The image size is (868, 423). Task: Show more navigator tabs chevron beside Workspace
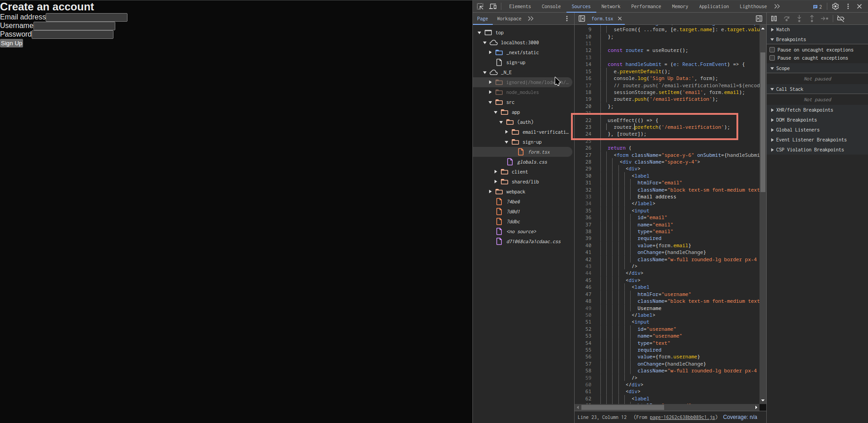[531, 19]
